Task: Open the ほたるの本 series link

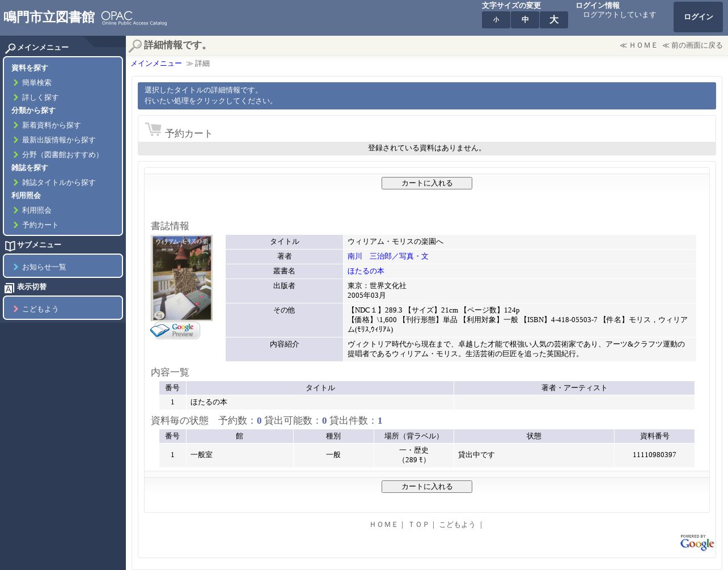Action: coord(366,271)
